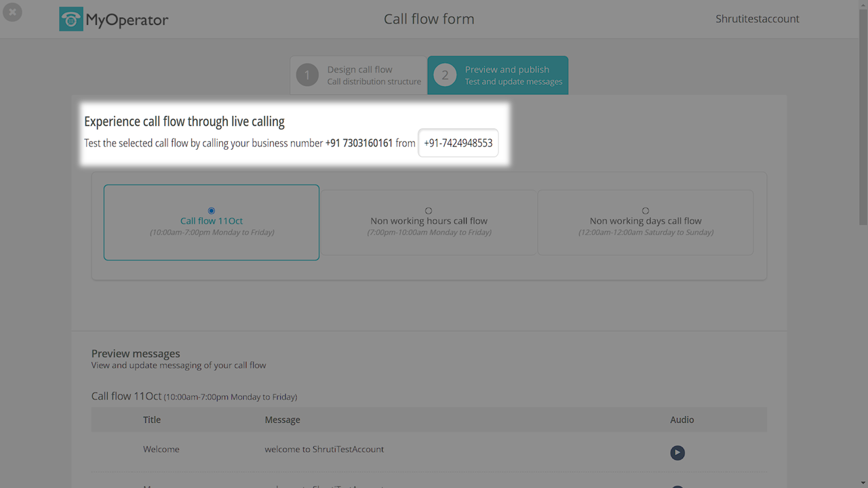868x488 pixels.
Task: Click the caller number field +91-7424948553
Action: [458, 143]
